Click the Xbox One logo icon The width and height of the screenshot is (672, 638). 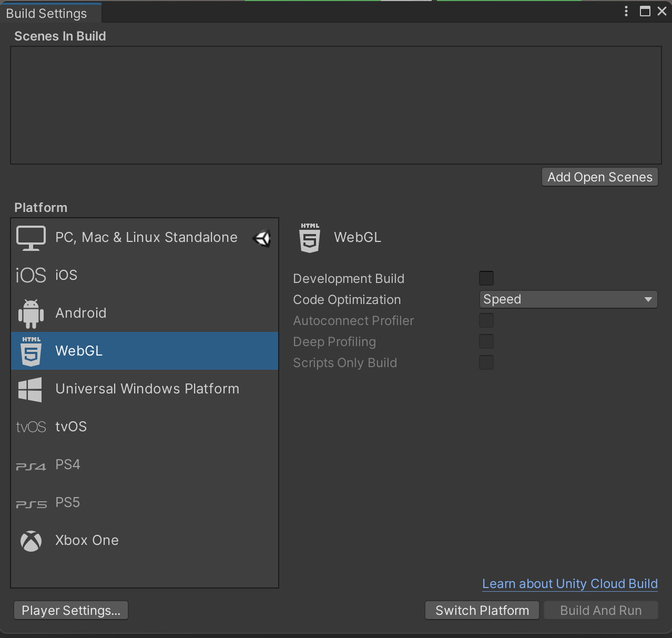tap(31, 541)
